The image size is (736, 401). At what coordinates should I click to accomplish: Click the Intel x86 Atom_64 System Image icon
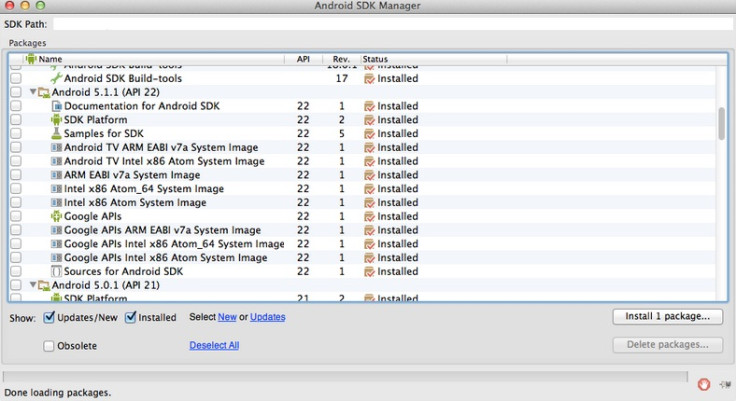coord(56,189)
